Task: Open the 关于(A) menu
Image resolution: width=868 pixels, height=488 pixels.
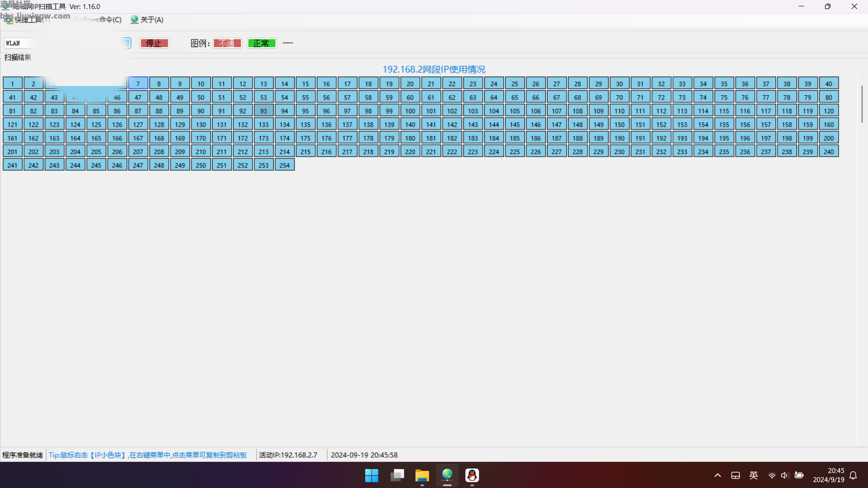Action: tap(147, 19)
